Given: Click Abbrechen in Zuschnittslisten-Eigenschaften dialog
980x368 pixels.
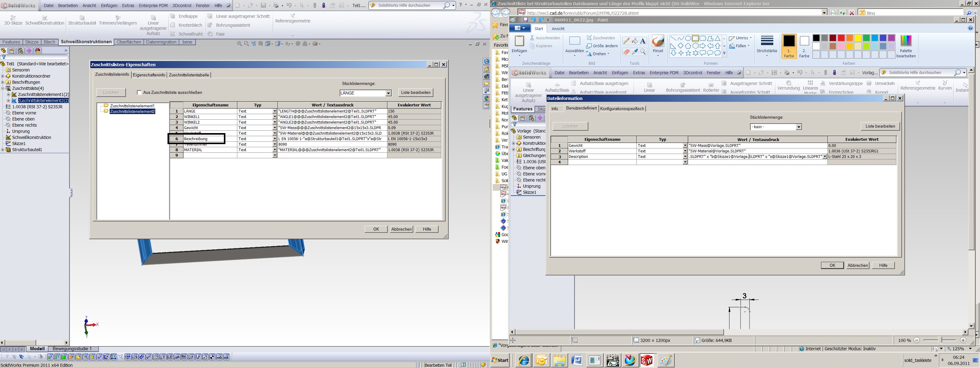Looking at the screenshot, I should (x=401, y=229).
